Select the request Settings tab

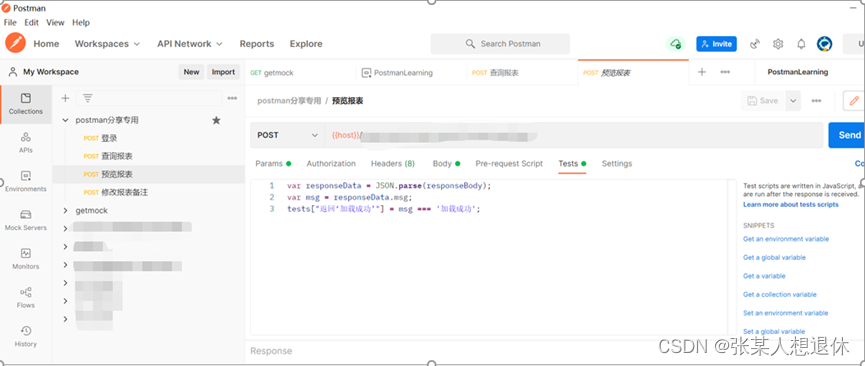coord(617,163)
